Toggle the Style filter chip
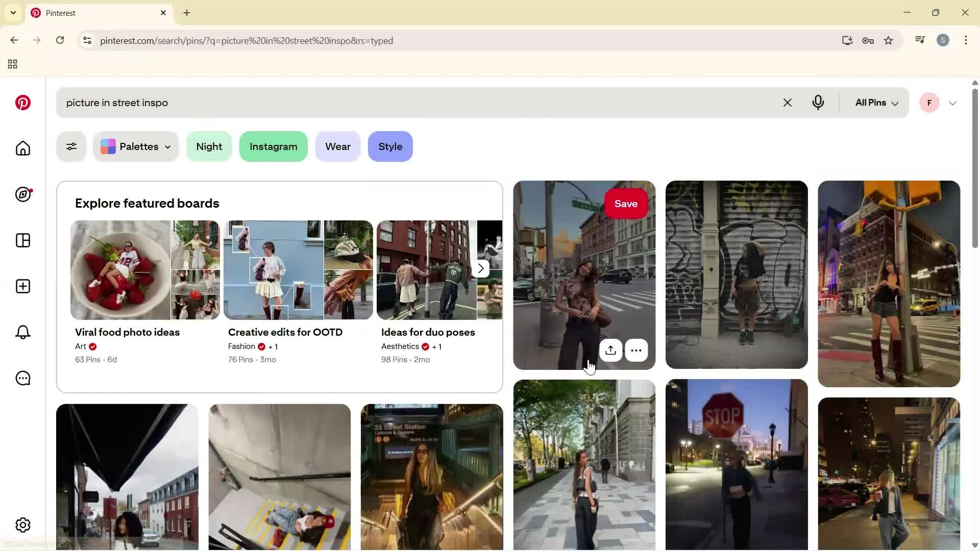Screen dimensions: 980x551 tap(390, 146)
